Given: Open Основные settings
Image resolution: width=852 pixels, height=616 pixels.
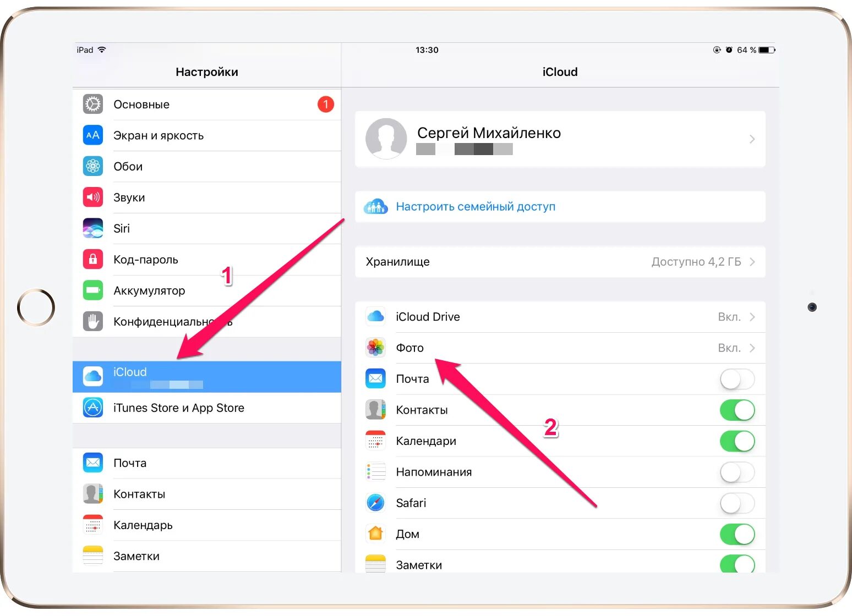Looking at the screenshot, I should click(207, 105).
